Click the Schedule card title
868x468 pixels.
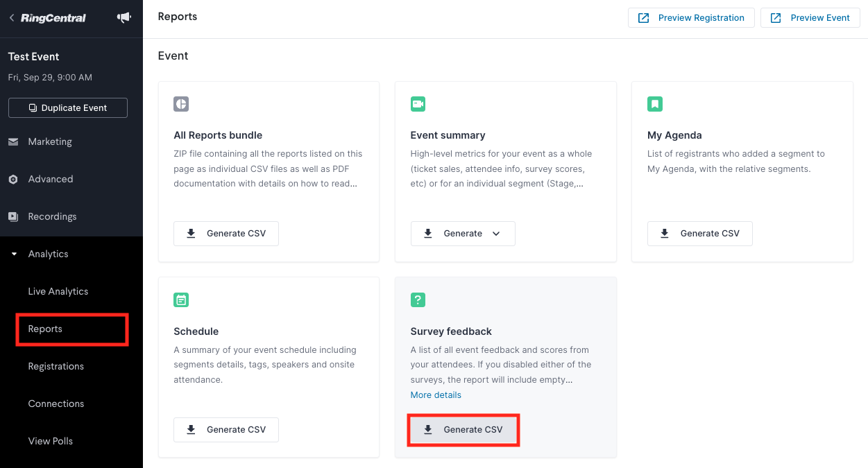click(x=196, y=331)
